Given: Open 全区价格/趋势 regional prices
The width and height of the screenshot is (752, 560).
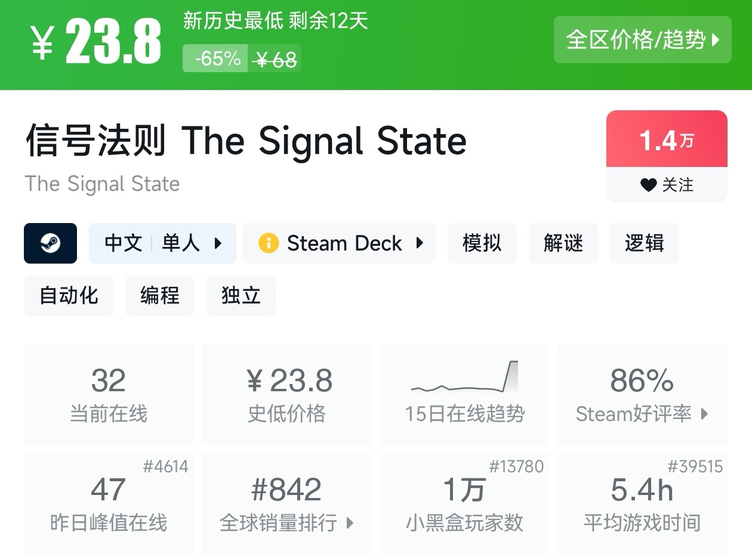Looking at the screenshot, I should 642,40.
